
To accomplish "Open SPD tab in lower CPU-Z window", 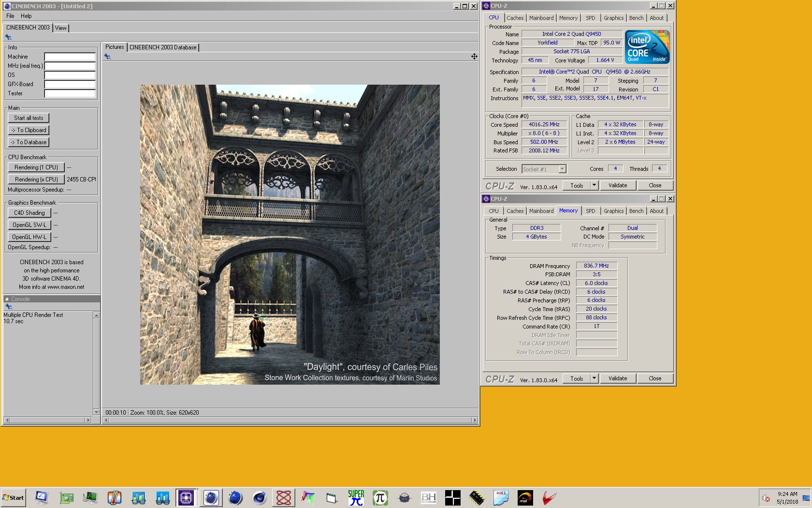I will (x=591, y=211).
